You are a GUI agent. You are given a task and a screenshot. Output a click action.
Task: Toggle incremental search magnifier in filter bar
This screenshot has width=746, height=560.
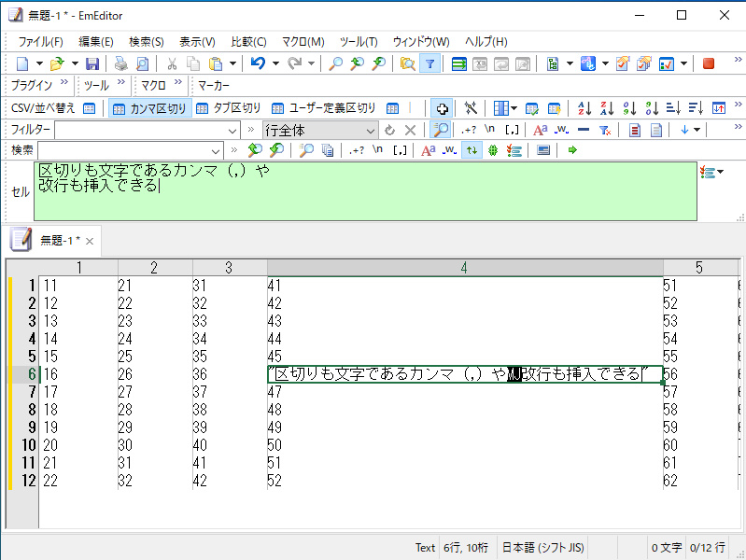pyautogui.click(x=441, y=130)
